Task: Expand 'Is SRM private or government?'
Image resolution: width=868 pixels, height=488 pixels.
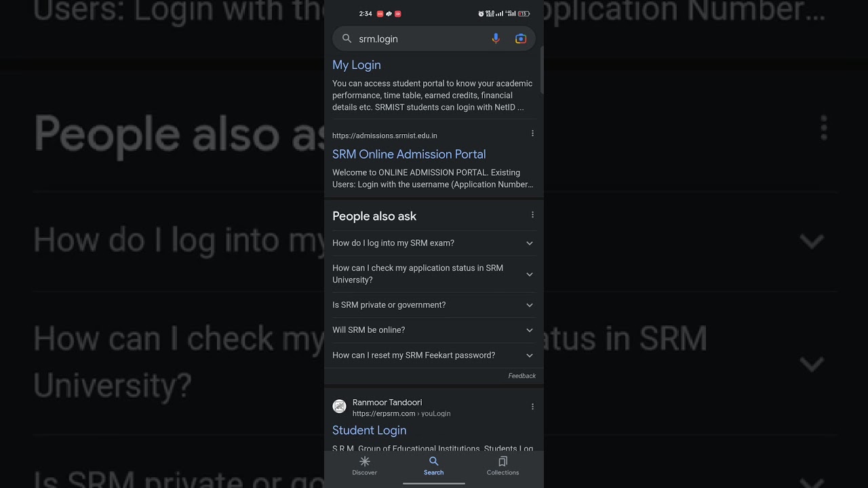Action: pyautogui.click(x=434, y=305)
